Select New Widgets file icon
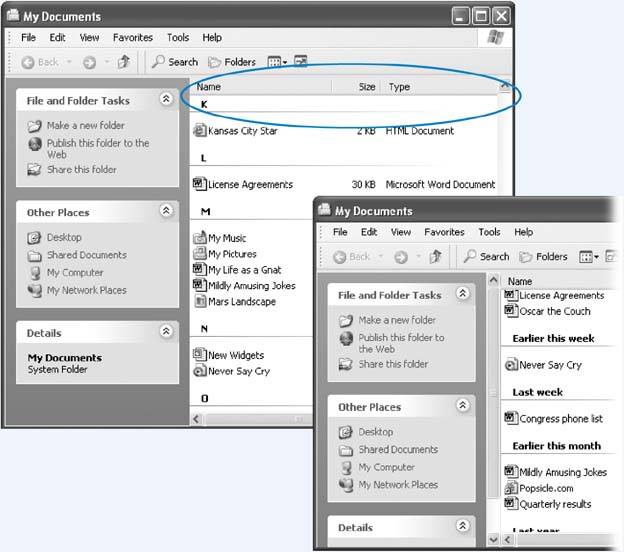Image resolution: width=624 pixels, height=552 pixels. [199, 354]
